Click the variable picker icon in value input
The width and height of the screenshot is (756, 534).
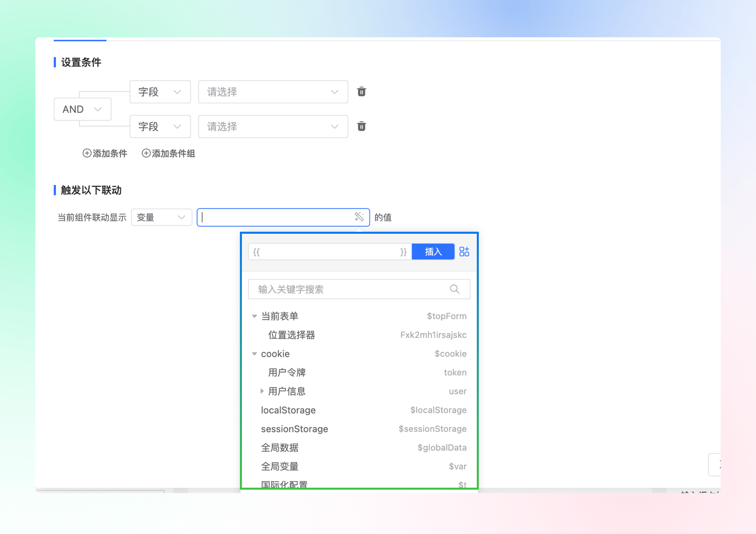[x=359, y=217]
